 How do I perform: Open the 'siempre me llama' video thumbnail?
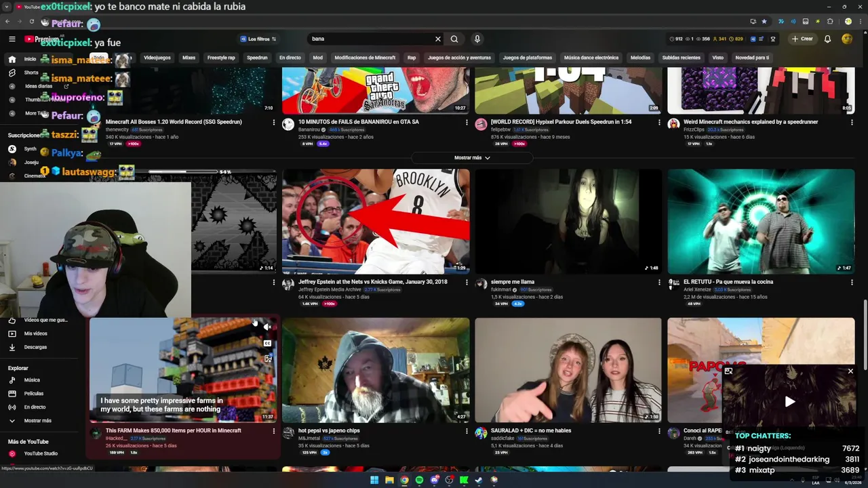[x=568, y=222]
